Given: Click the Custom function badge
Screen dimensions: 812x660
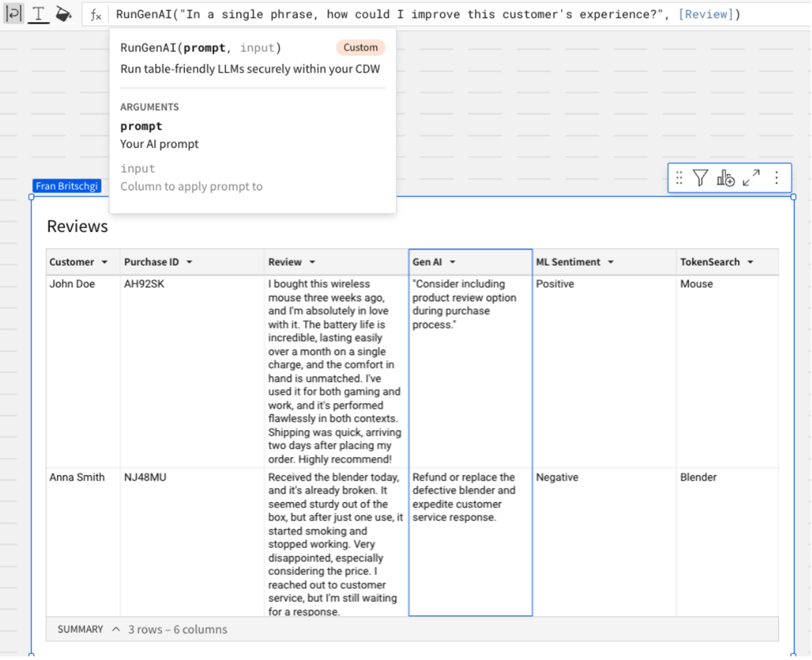Looking at the screenshot, I should click(x=361, y=48).
